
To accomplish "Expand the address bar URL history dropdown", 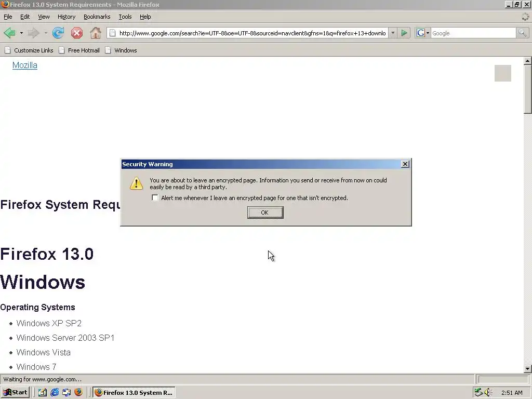I will click(393, 33).
